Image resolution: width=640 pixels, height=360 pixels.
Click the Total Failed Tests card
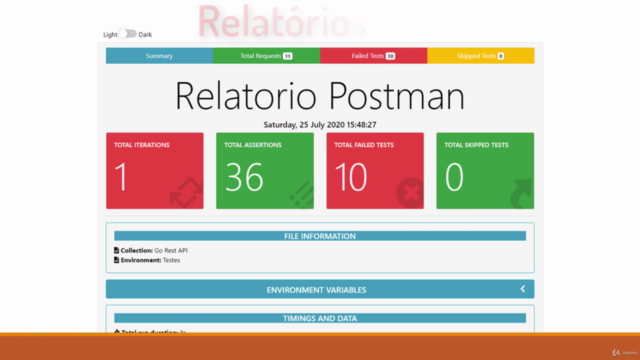375,171
